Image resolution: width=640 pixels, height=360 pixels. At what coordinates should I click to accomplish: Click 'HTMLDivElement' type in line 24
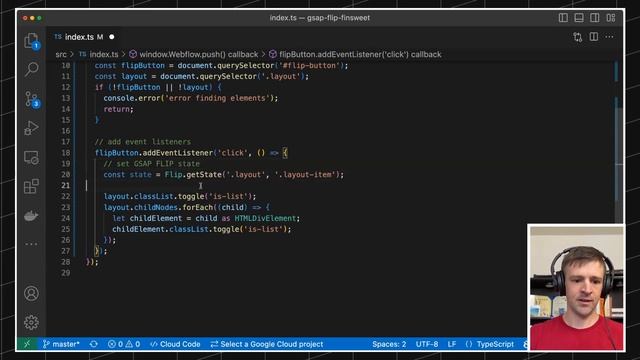(265, 218)
